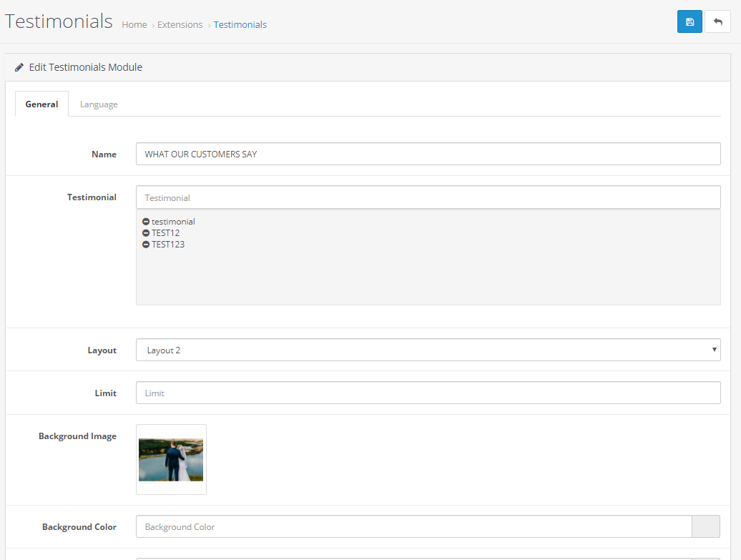741x560 pixels.
Task: Click into the Limit input field
Action: tap(428, 393)
